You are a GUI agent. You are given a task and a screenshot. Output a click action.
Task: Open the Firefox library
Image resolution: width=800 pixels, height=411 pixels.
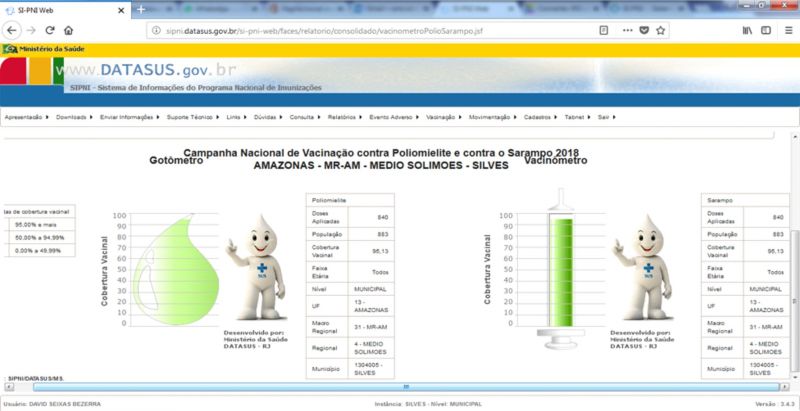coord(747,31)
